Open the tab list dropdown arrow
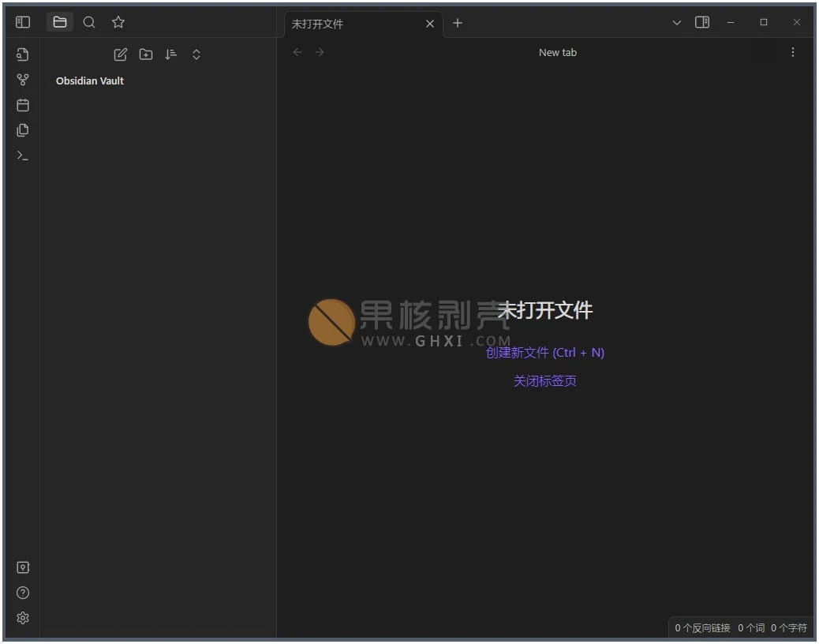This screenshot has height=644, width=819. tap(676, 23)
